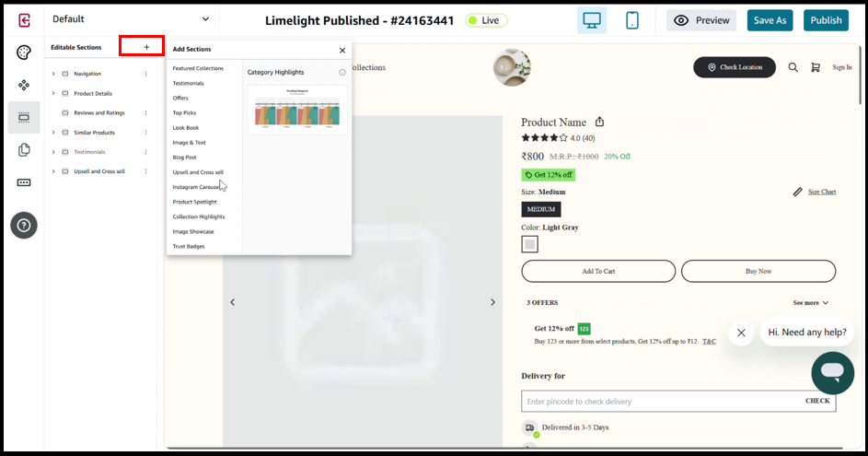This screenshot has height=456, width=868.
Task: Click the search magnifier icon in storefront
Action: [793, 67]
